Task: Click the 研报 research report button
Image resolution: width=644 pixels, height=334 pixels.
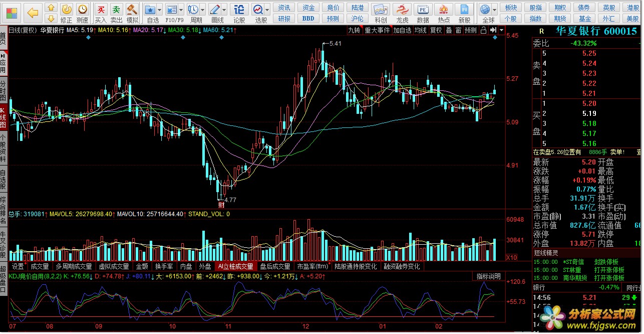Action: [284, 19]
